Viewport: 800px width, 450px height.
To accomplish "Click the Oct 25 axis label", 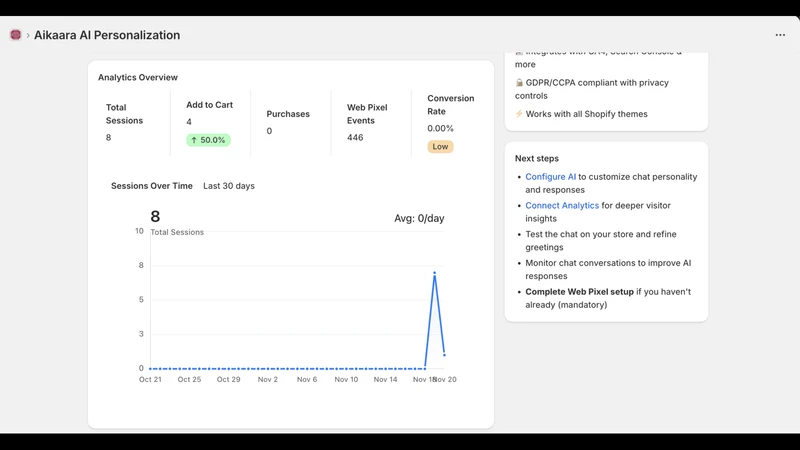I will click(x=189, y=380).
